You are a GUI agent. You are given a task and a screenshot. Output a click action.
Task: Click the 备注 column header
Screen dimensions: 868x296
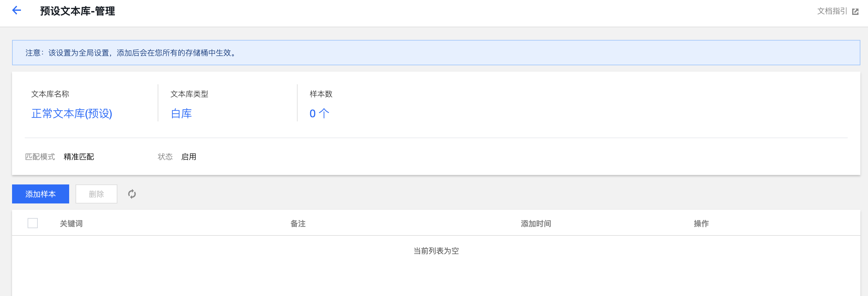[298, 224]
